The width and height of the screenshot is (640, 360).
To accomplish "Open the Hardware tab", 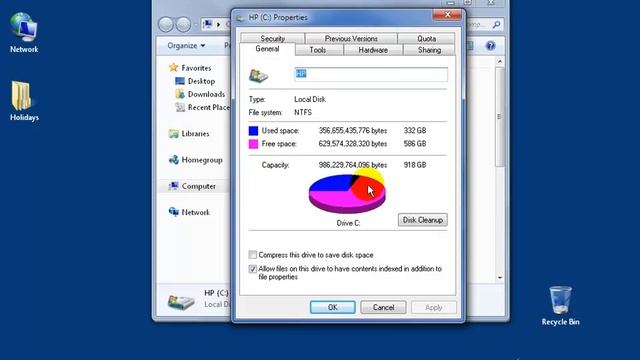I will coord(373,50).
